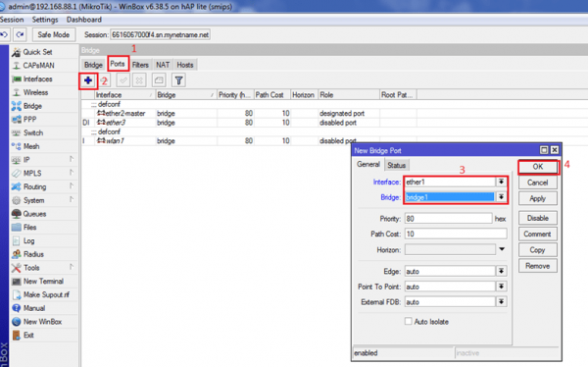Open the Settings menu
Viewport: 588px width, 367px height.
(45, 20)
